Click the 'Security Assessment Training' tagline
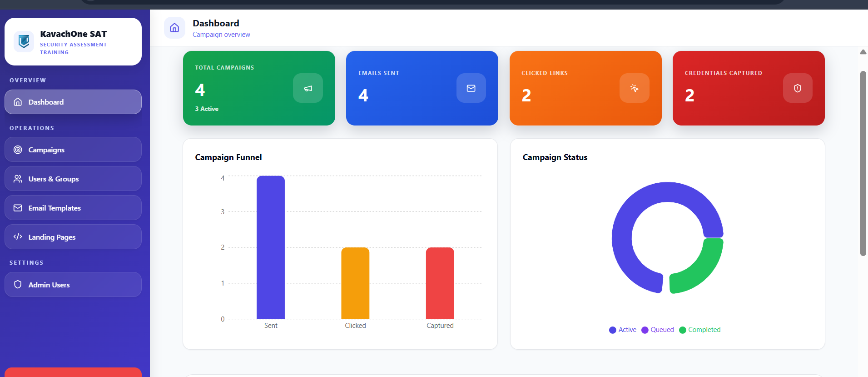868x377 pixels. pos(73,48)
